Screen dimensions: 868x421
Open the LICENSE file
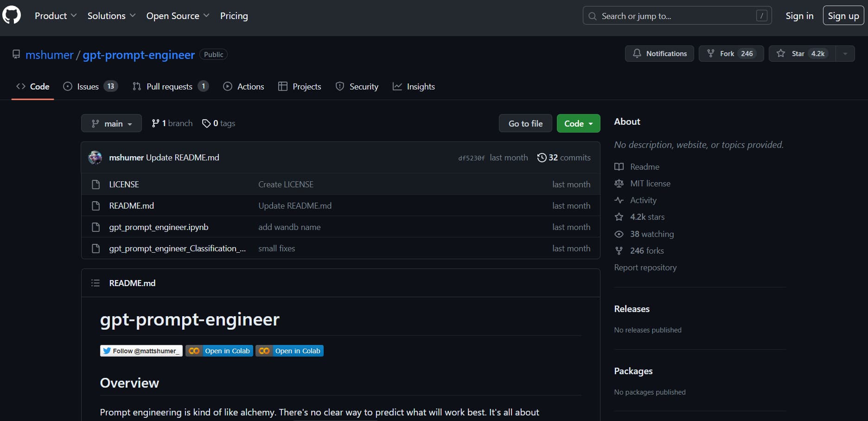pyautogui.click(x=124, y=185)
